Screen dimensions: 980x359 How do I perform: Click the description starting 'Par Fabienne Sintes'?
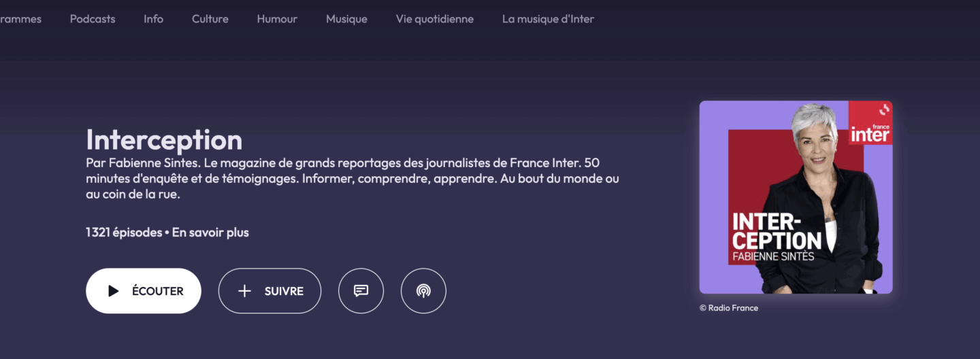point(353,178)
